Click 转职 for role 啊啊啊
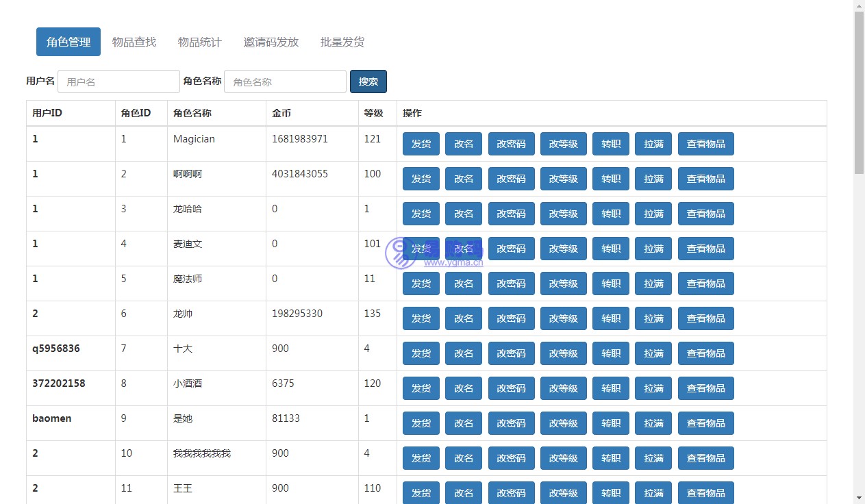 (610, 178)
